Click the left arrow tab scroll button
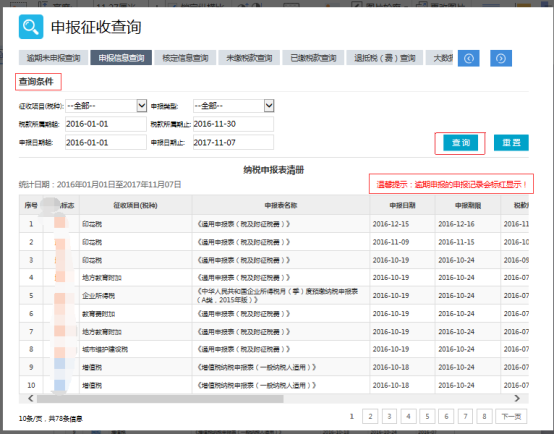This screenshot has height=434, width=554. click(x=468, y=58)
